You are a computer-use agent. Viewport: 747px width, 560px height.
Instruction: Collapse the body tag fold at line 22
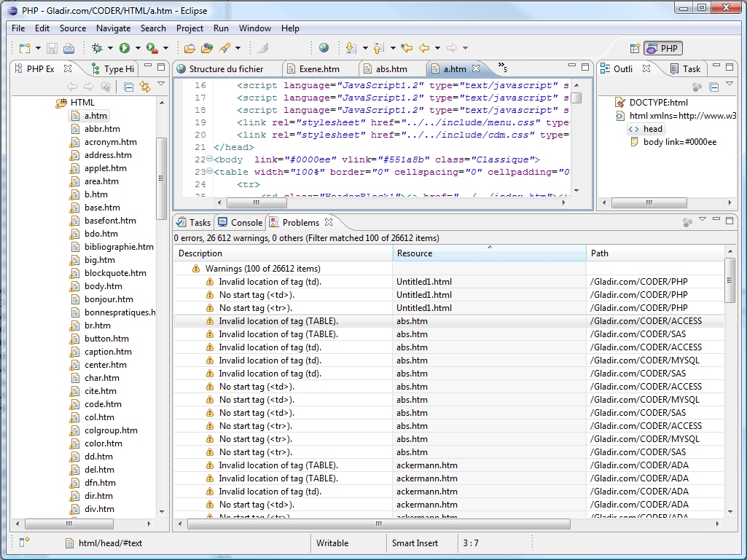(x=209, y=159)
